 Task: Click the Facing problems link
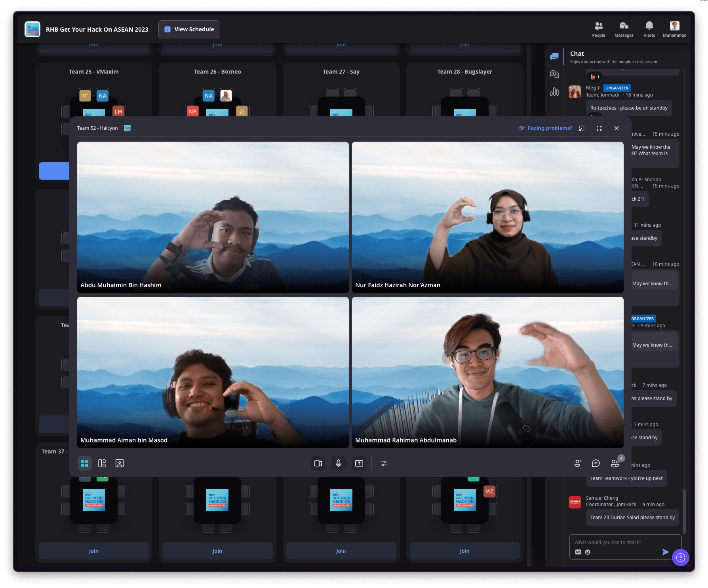549,128
